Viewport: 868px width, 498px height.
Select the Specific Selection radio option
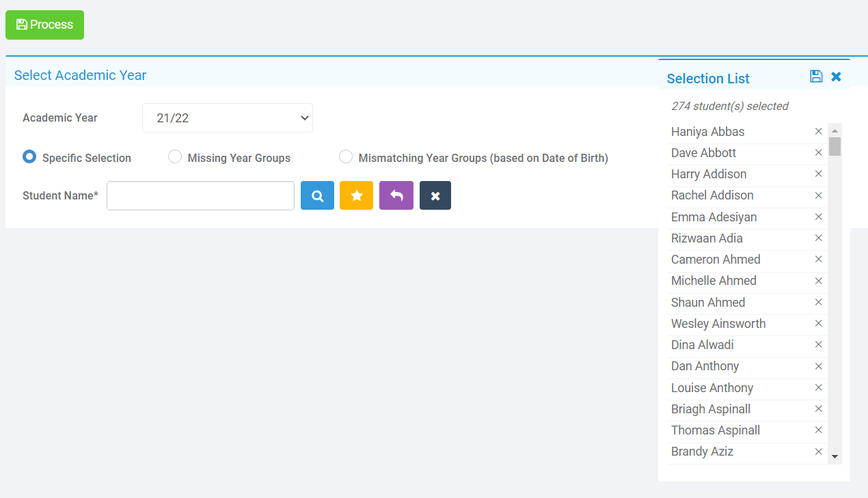coord(29,157)
